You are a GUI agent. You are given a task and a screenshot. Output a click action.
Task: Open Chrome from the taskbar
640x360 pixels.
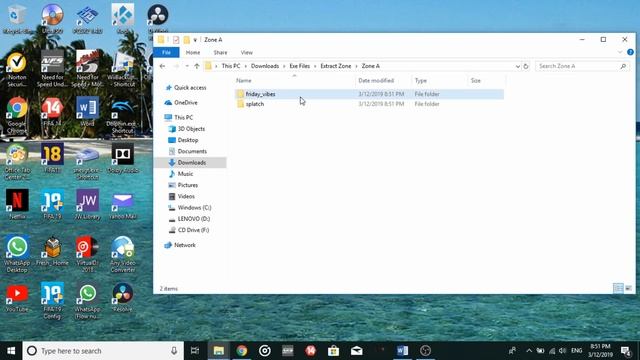click(242, 351)
